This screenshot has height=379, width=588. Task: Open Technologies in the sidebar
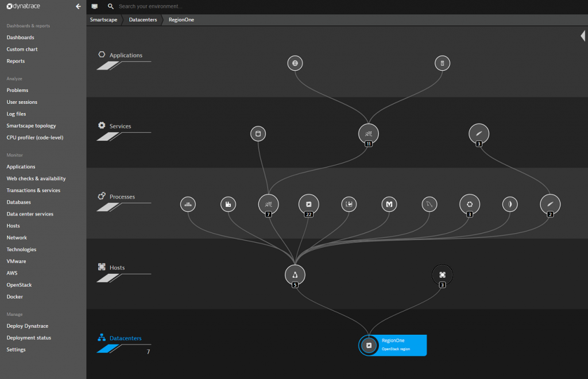[x=21, y=249]
